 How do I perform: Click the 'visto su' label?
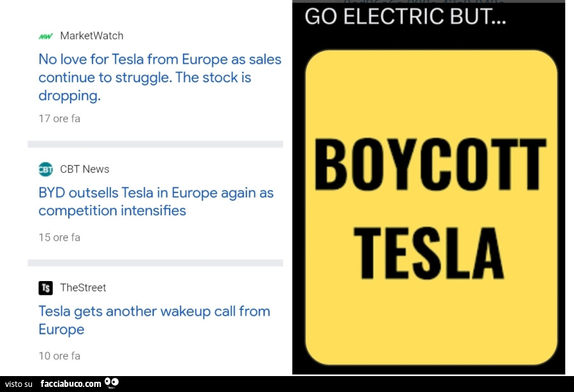point(19,384)
